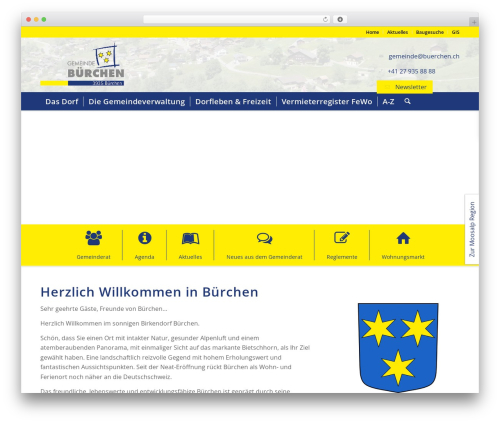Open the Reglemente edit icon
Viewport: 500px width, 423px height.
tap(342, 238)
